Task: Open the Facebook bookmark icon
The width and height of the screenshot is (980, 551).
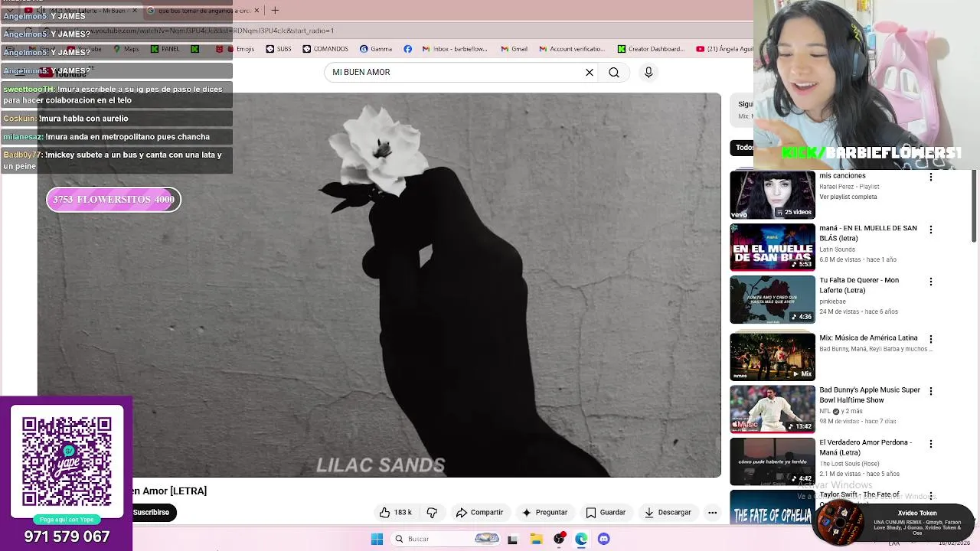Action: coord(407,49)
